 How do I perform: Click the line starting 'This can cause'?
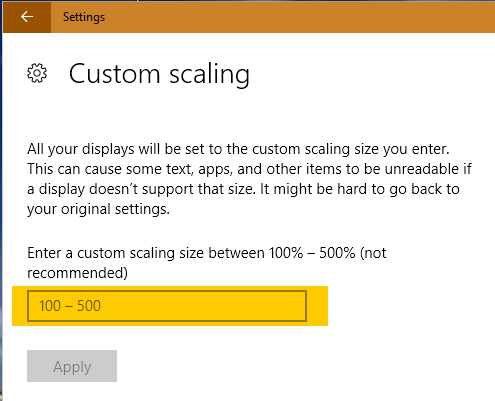click(x=249, y=169)
